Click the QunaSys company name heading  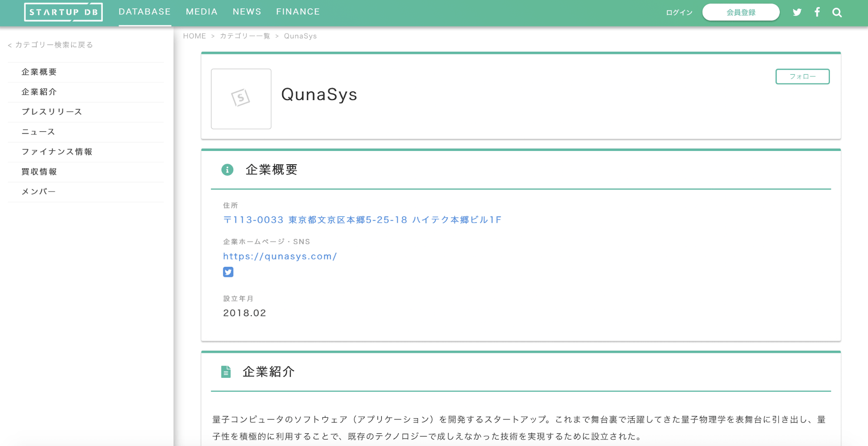319,94
